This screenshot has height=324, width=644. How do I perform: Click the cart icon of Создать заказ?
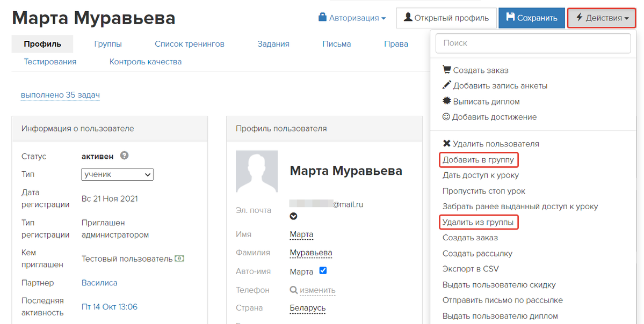tap(446, 70)
